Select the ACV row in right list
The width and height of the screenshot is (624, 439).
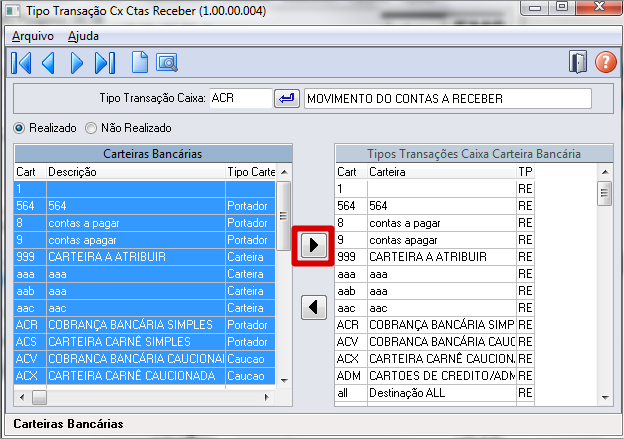click(435, 342)
